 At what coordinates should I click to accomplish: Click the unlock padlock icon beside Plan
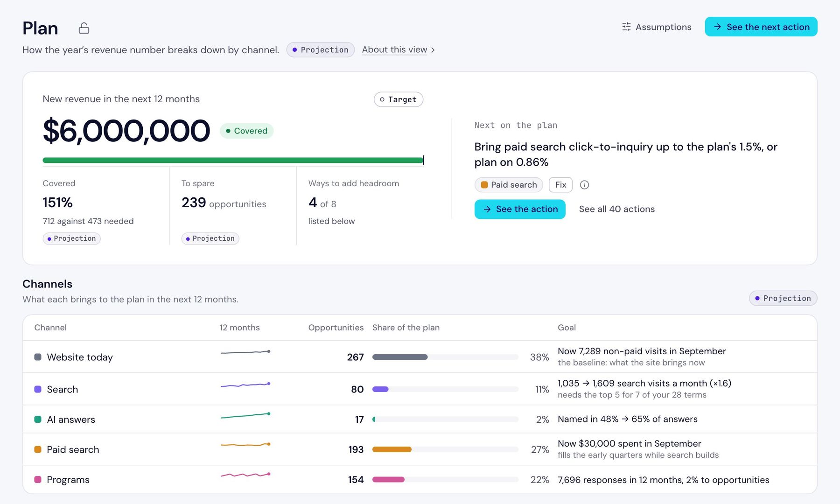[x=84, y=28]
